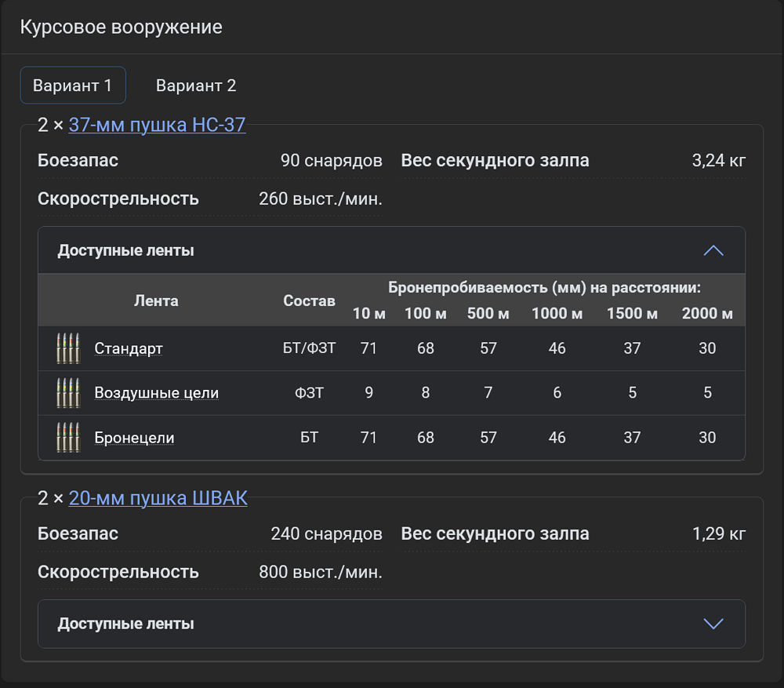The height and width of the screenshot is (688, 784).
Task: Click the Состав column header
Action: 309,300
